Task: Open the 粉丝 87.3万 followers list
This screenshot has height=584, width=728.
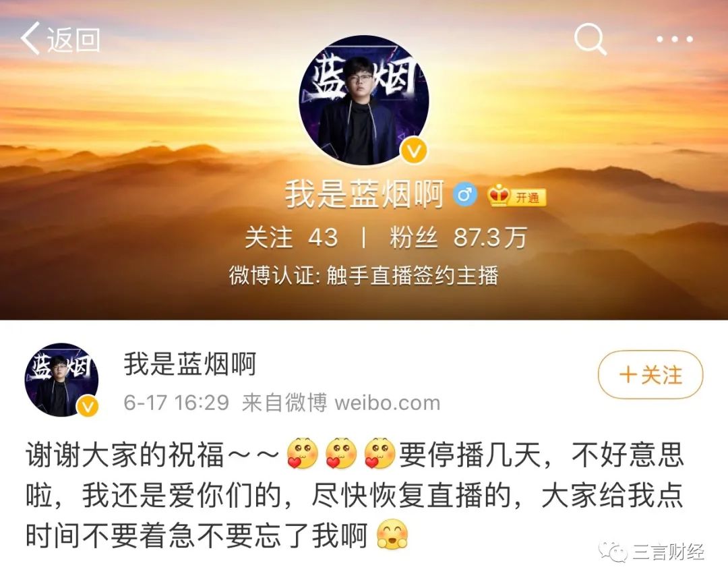Action: click(x=458, y=237)
